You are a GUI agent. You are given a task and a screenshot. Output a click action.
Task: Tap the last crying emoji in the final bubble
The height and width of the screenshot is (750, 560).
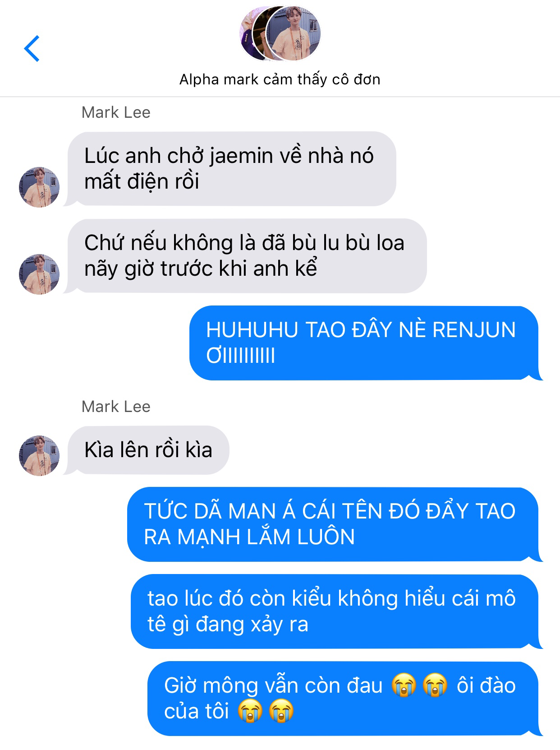[x=281, y=711]
